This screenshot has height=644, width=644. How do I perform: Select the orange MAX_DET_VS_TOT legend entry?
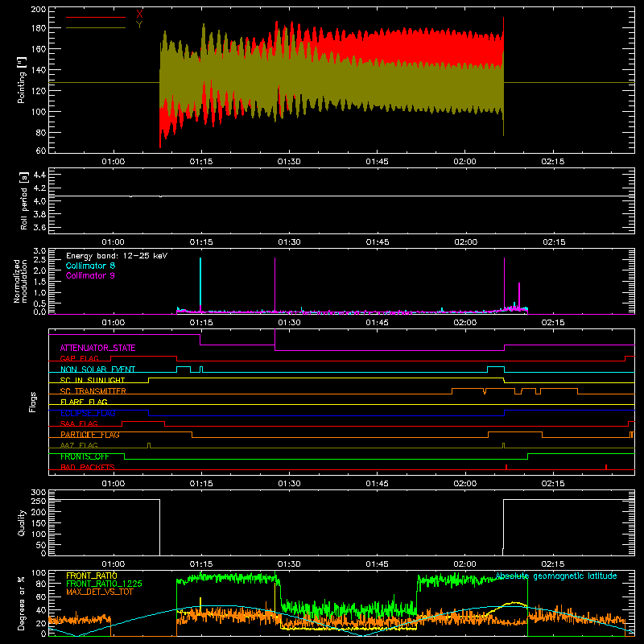tap(100, 592)
